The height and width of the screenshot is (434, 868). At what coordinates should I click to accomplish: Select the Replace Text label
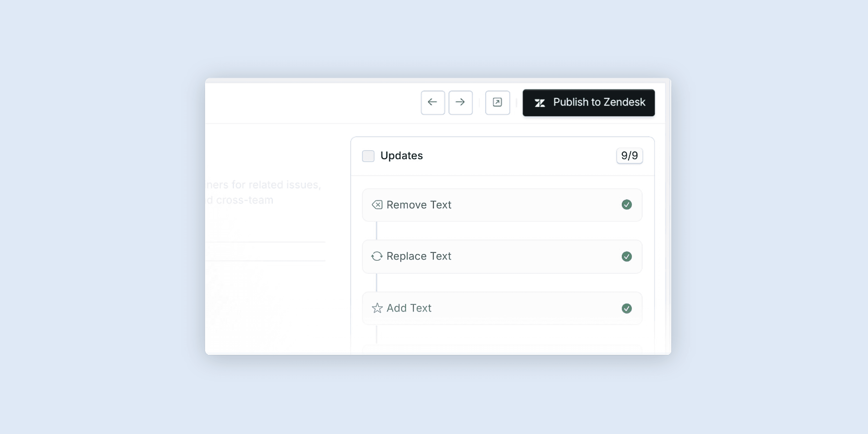(x=418, y=256)
